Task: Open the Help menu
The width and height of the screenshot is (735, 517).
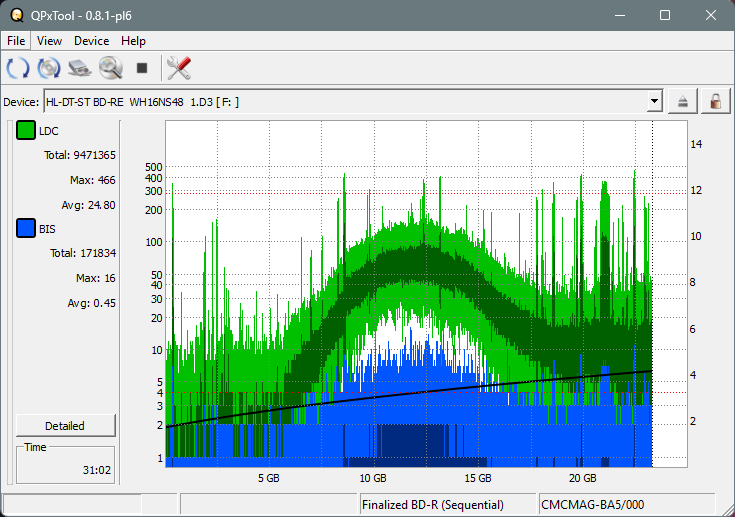Action: (x=133, y=41)
